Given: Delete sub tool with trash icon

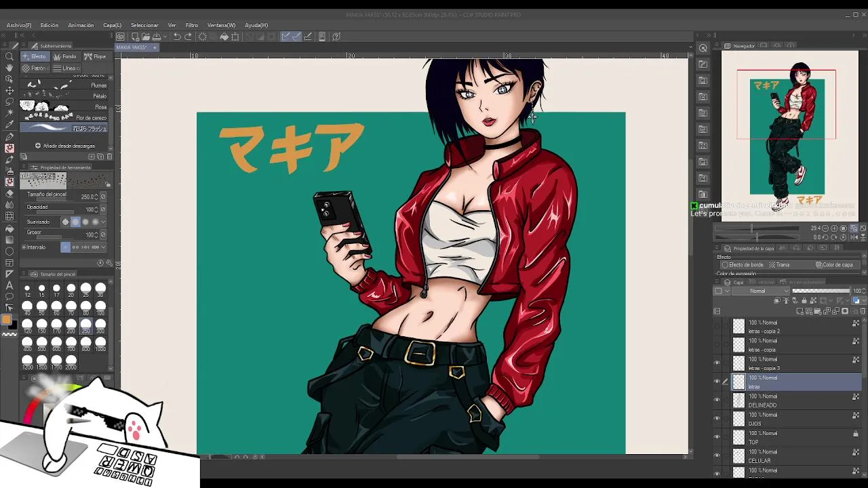Looking at the screenshot, I should 109,157.
